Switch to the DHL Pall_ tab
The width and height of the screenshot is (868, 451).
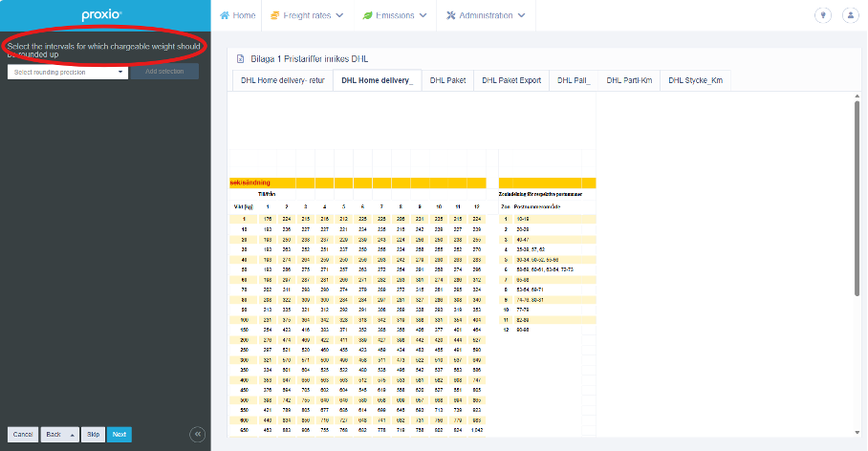[574, 80]
